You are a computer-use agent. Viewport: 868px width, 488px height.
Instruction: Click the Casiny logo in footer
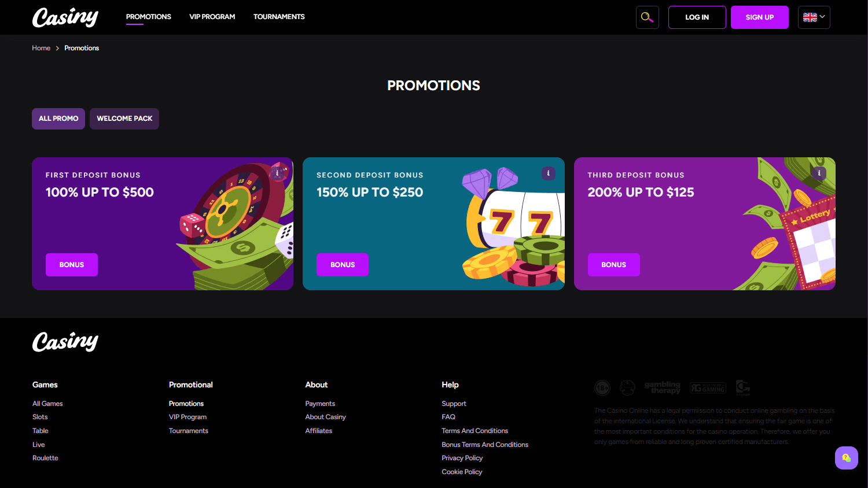click(65, 342)
